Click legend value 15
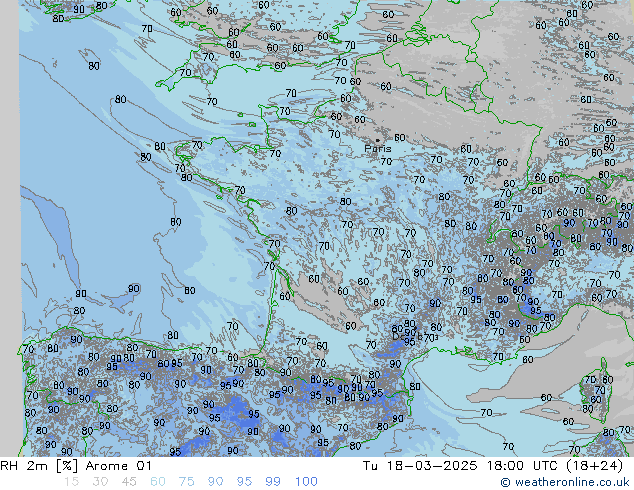This screenshot has width=634, height=490. (72, 482)
